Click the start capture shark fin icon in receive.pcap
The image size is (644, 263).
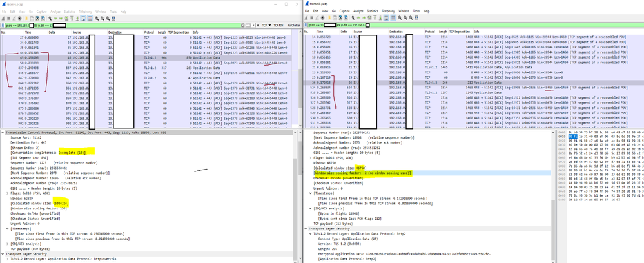tap(4, 18)
